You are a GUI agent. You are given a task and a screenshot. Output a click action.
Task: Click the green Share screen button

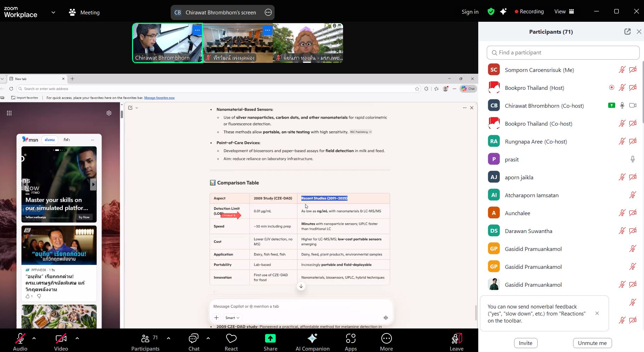pyautogui.click(x=270, y=339)
